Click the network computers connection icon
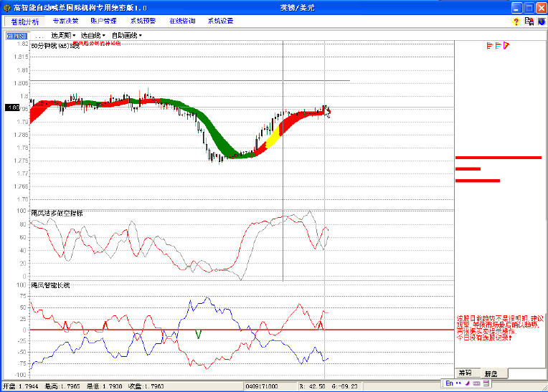 (x=529, y=21)
